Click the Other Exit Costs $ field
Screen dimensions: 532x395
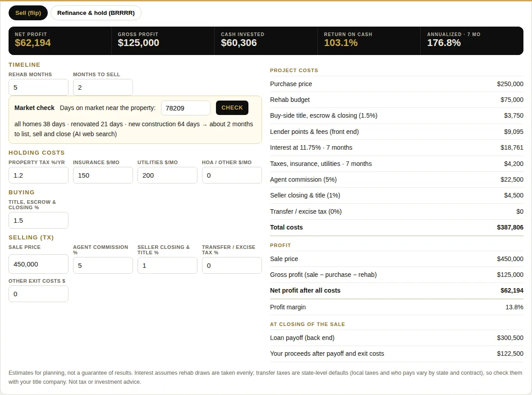(x=38, y=294)
